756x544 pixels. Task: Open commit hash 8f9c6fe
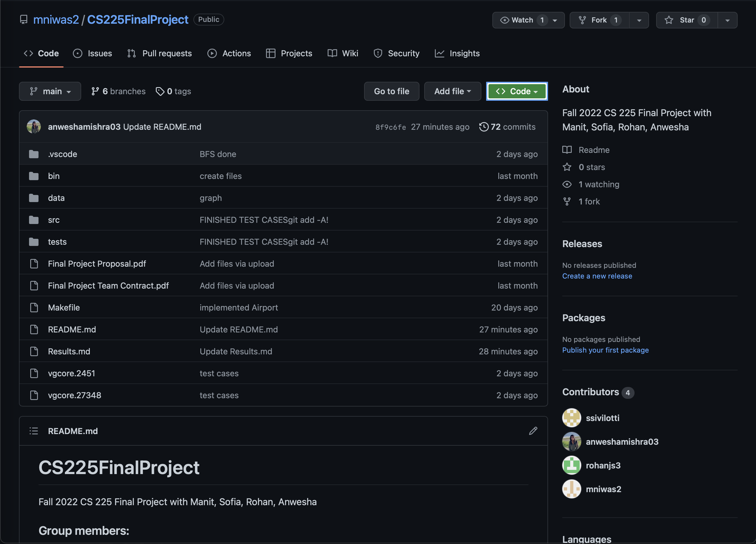tap(390, 127)
